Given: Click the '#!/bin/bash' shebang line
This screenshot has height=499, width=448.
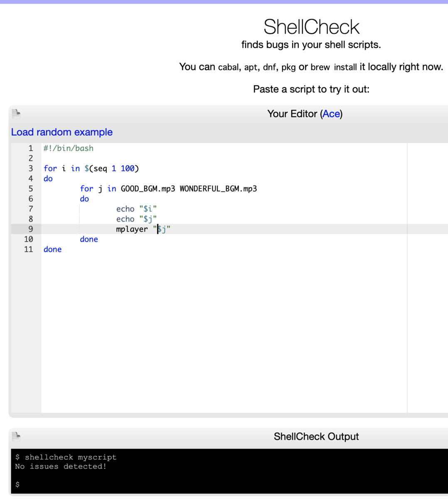Looking at the screenshot, I should point(69,148).
